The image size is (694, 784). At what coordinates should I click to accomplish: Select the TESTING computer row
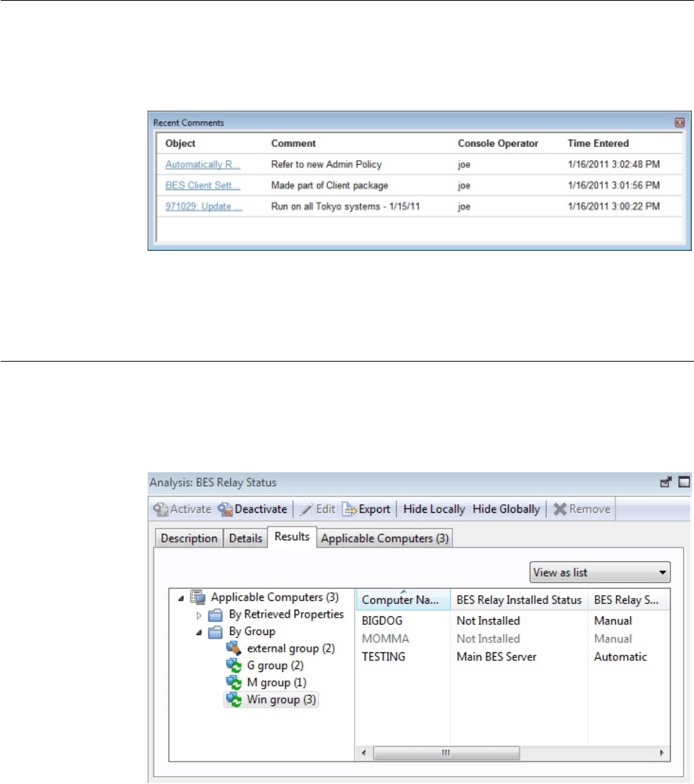[x=512, y=657]
